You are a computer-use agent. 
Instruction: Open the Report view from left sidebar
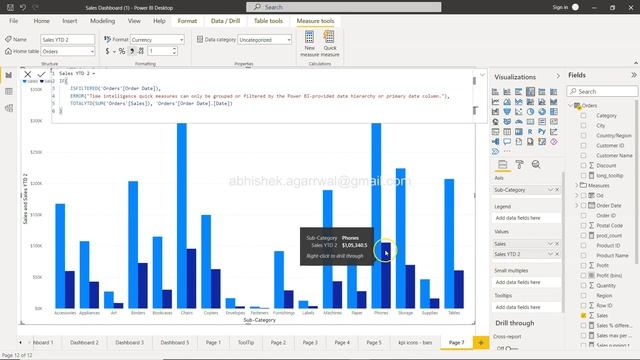(x=9, y=75)
